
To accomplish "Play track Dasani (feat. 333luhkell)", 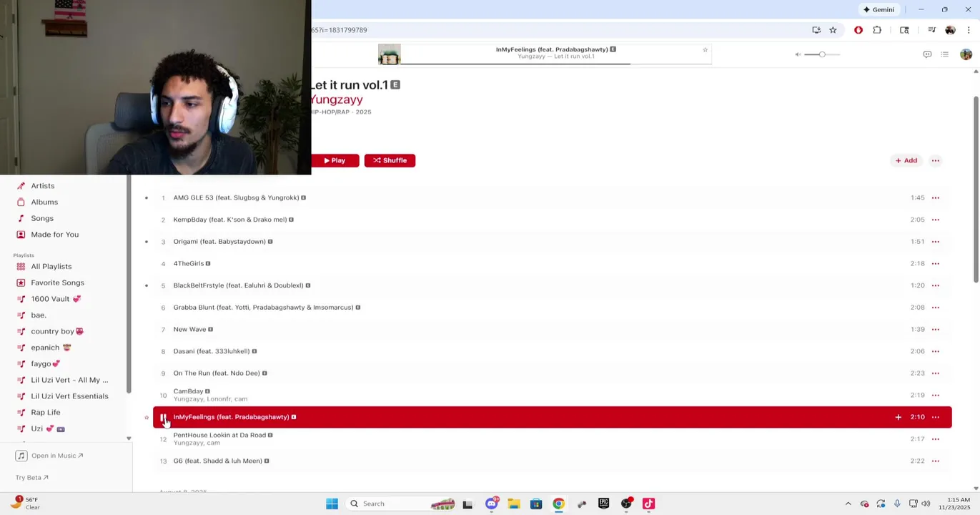I will [x=211, y=351].
